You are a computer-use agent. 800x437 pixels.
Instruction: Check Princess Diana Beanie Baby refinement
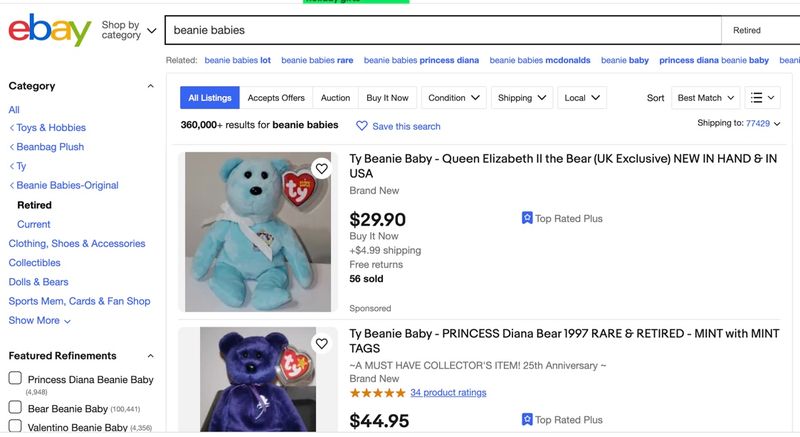[x=15, y=378]
